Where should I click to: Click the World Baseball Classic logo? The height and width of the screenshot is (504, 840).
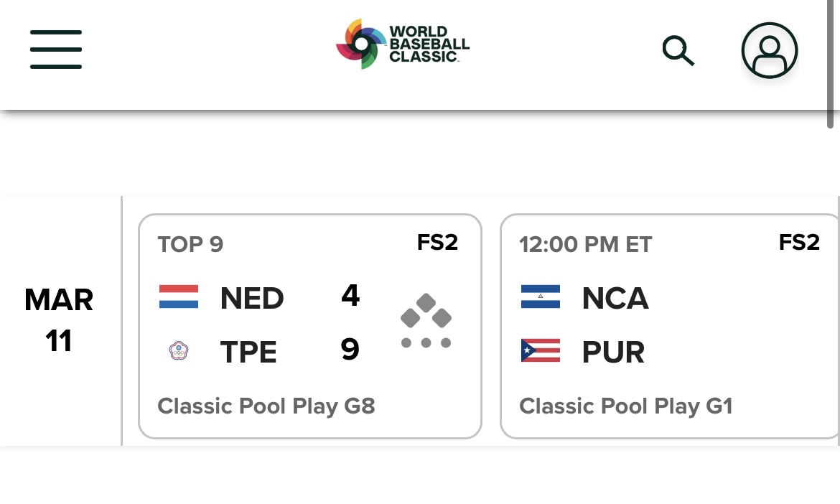pos(402,44)
